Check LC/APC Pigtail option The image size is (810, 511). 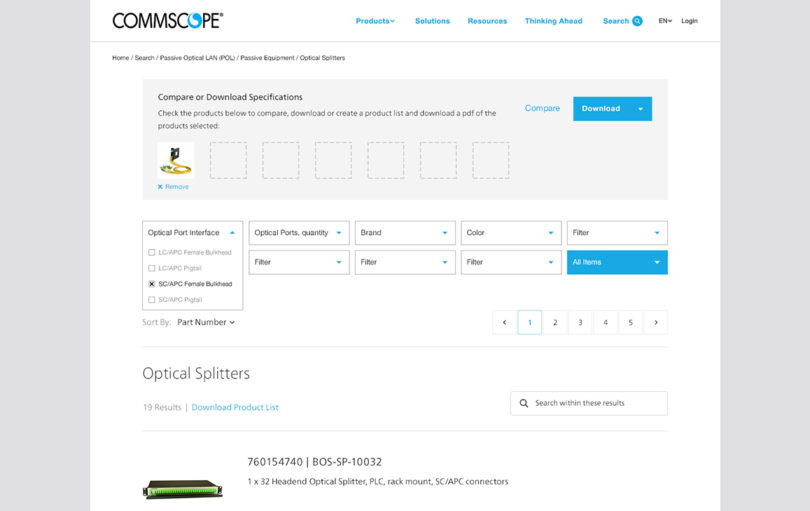(151, 268)
